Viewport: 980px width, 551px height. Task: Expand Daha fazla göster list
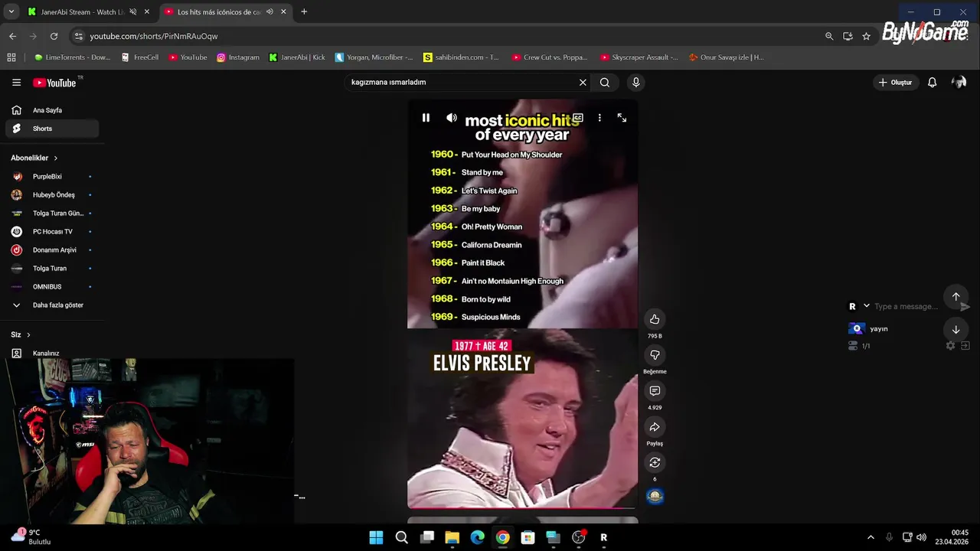[52, 305]
